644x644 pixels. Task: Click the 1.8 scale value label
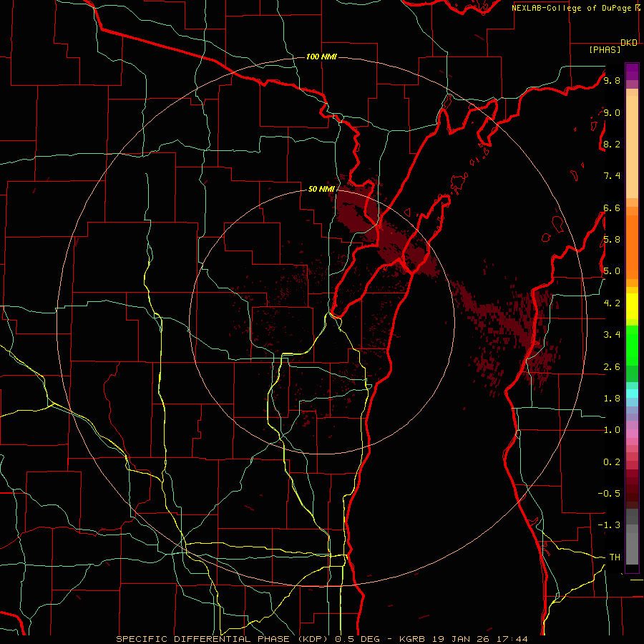click(612, 399)
